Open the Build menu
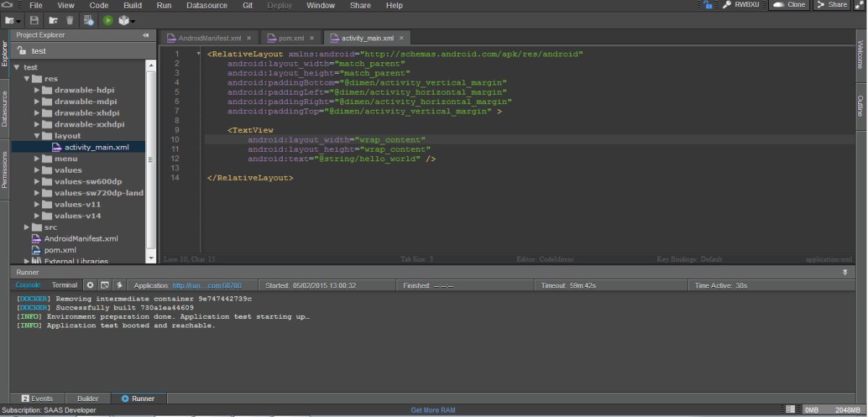 coord(132,5)
